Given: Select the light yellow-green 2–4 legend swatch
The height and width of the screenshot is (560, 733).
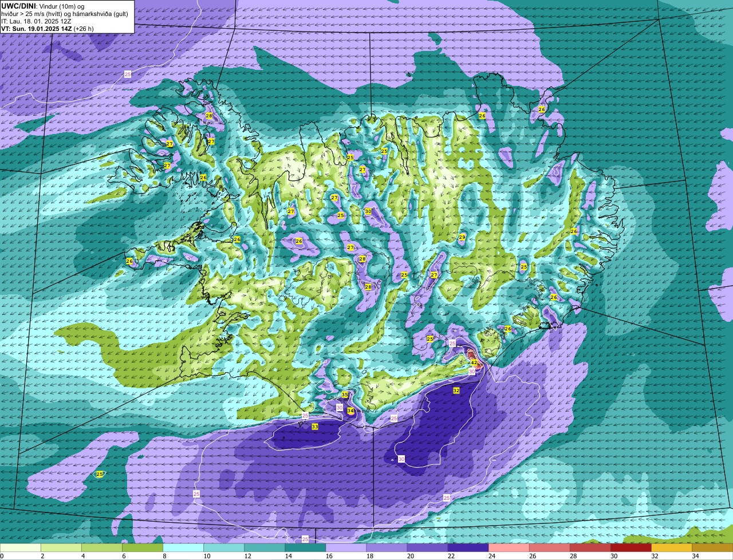Looking at the screenshot, I should click(61, 548).
